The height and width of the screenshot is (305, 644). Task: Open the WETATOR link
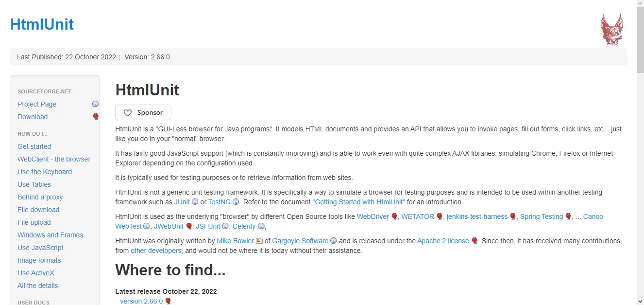pyautogui.click(x=417, y=216)
